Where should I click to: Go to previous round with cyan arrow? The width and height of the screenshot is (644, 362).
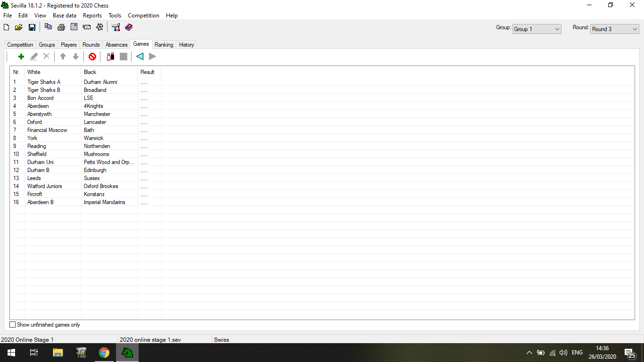(x=140, y=57)
